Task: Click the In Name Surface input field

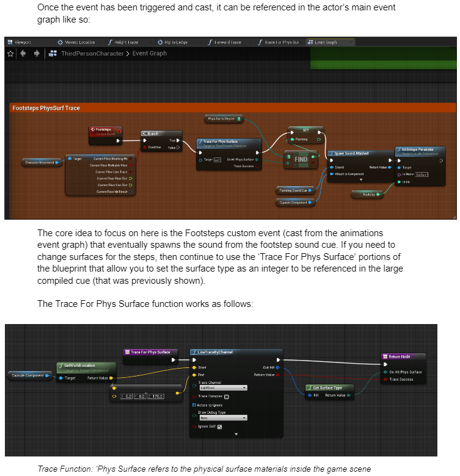Action: [x=422, y=175]
